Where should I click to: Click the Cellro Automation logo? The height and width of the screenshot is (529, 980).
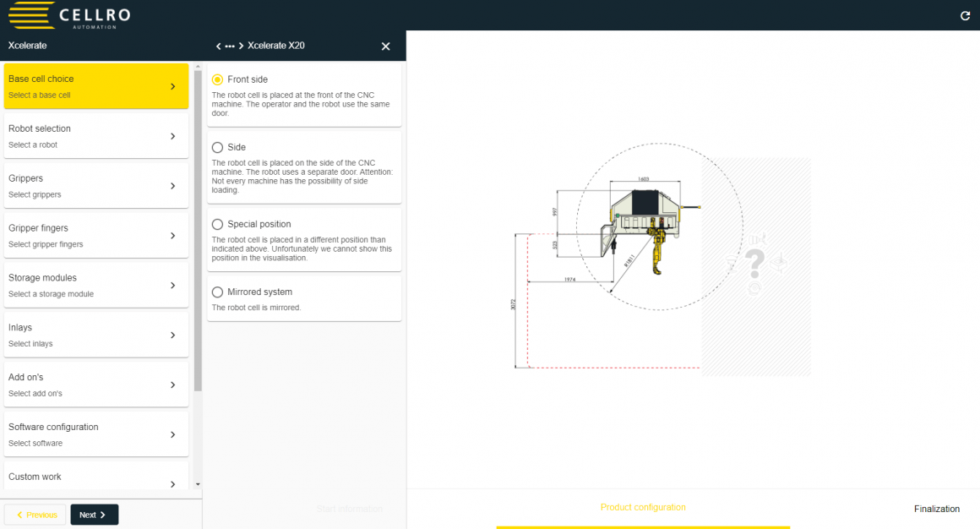(x=69, y=15)
